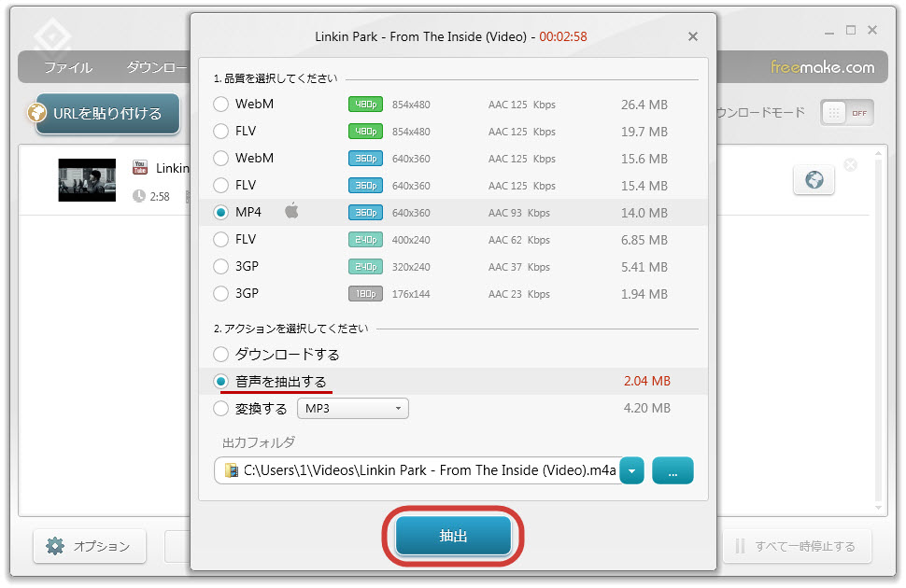Open the MP3 conversion format dropdown
The width and height of the screenshot is (906, 588).
click(353, 409)
